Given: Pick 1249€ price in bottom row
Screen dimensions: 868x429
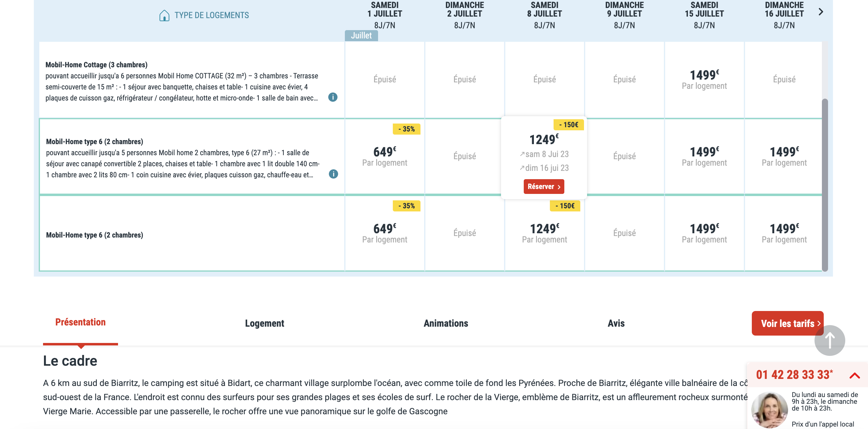Looking at the screenshot, I should 544,233.
